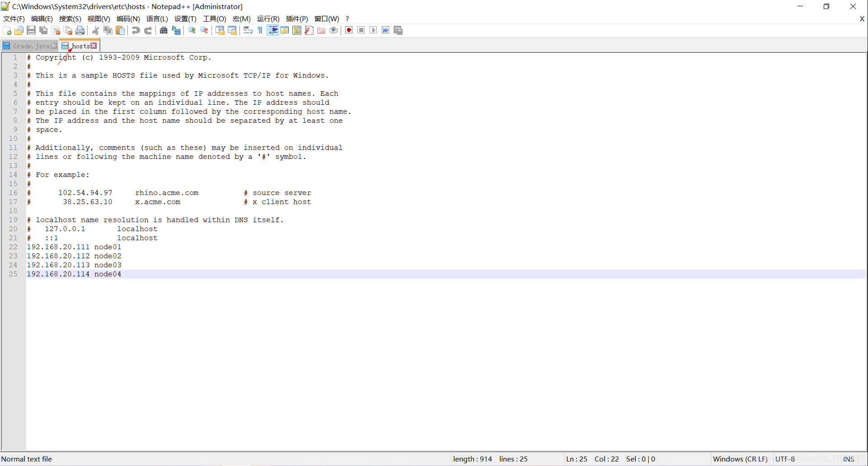Click the line containing '192.168.20.111 node01'
The image size is (868, 466).
click(x=74, y=247)
